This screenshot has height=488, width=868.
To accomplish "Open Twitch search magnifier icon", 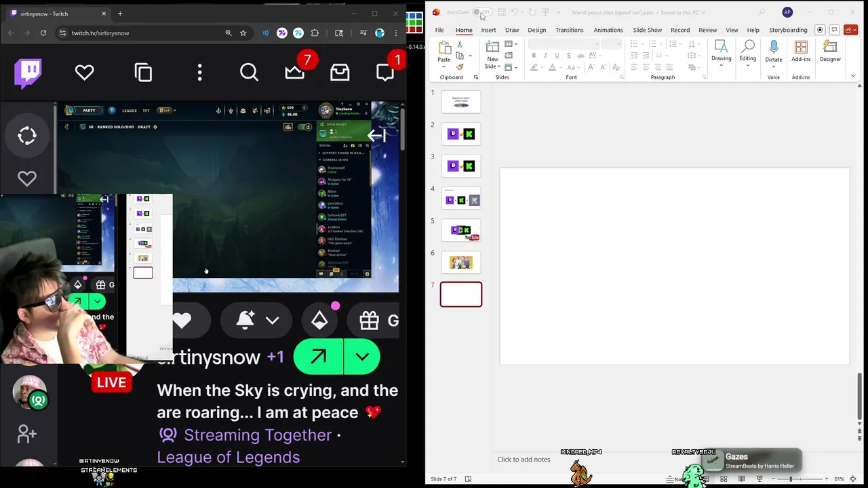I will tap(249, 73).
